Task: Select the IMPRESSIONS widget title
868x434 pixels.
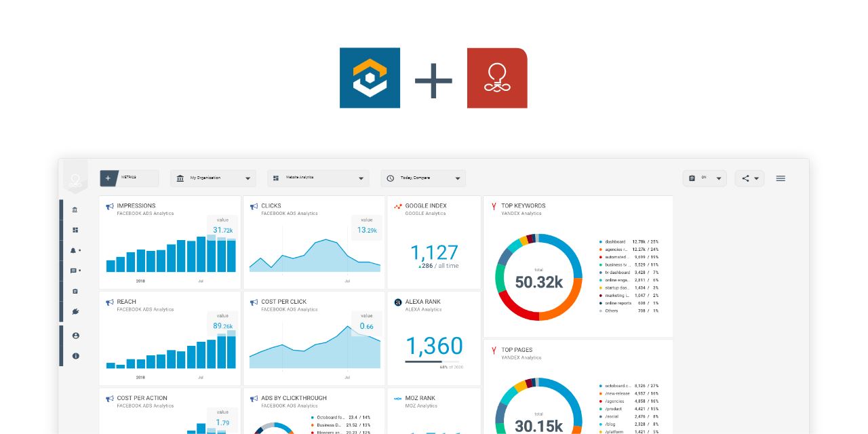Action: (136, 205)
